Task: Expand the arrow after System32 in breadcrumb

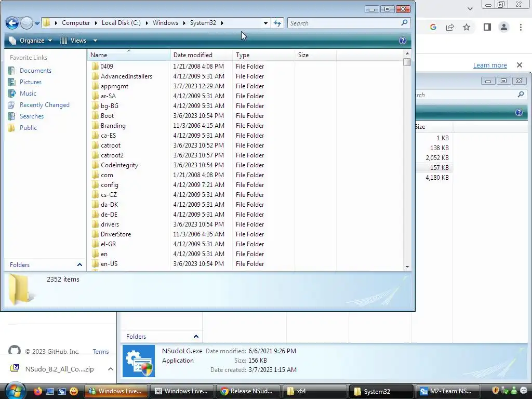Action: coord(222,23)
